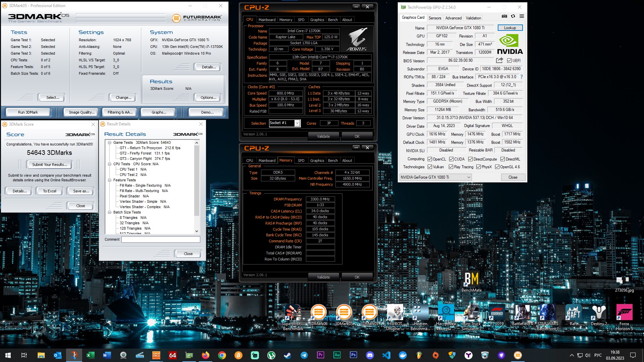Image resolution: width=644 pixels, height=362 pixels.
Task: Toggle the DirectML checkbox
Action: 502,159
